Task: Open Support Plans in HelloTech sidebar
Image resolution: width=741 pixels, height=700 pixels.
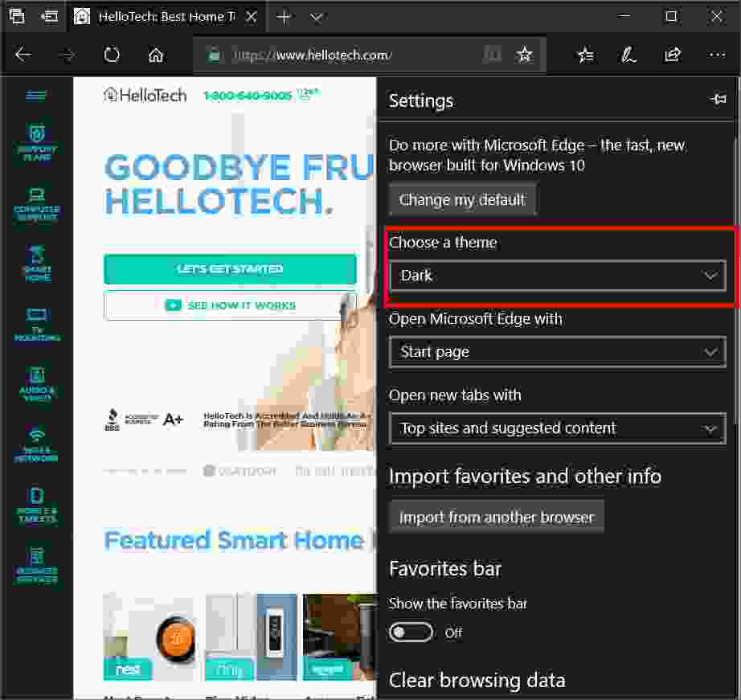Action: tap(37, 141)
